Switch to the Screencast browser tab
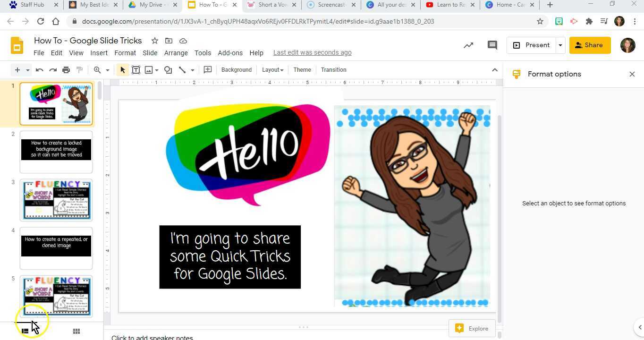 [x=330, y=4]
